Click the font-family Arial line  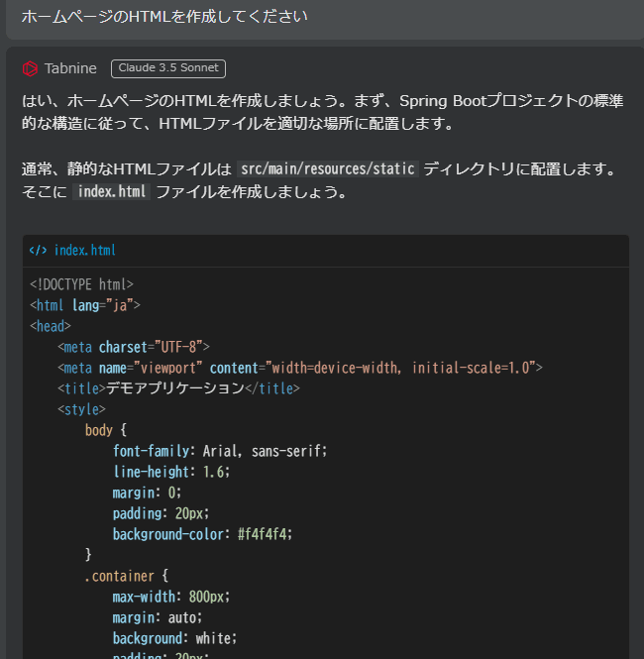[219, 451]
